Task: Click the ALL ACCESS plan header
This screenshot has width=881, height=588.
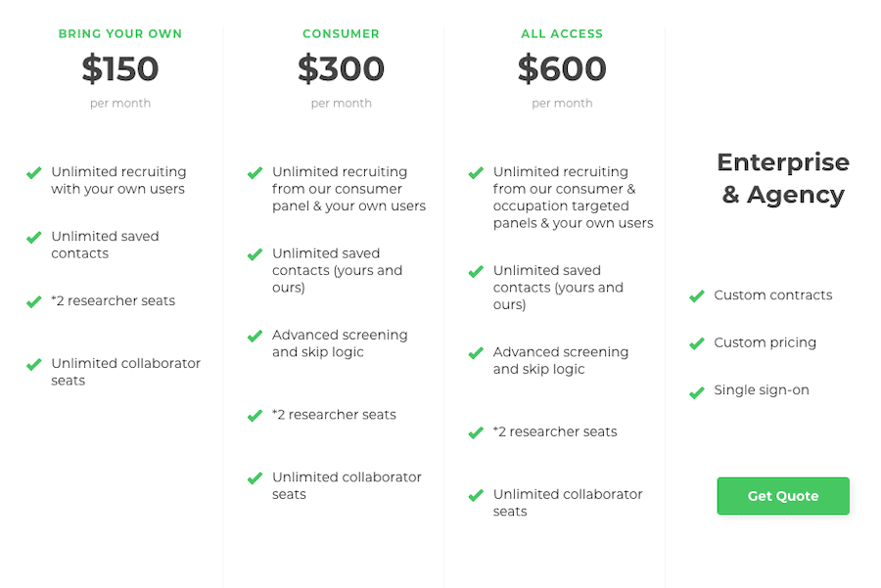Action: 562,33
